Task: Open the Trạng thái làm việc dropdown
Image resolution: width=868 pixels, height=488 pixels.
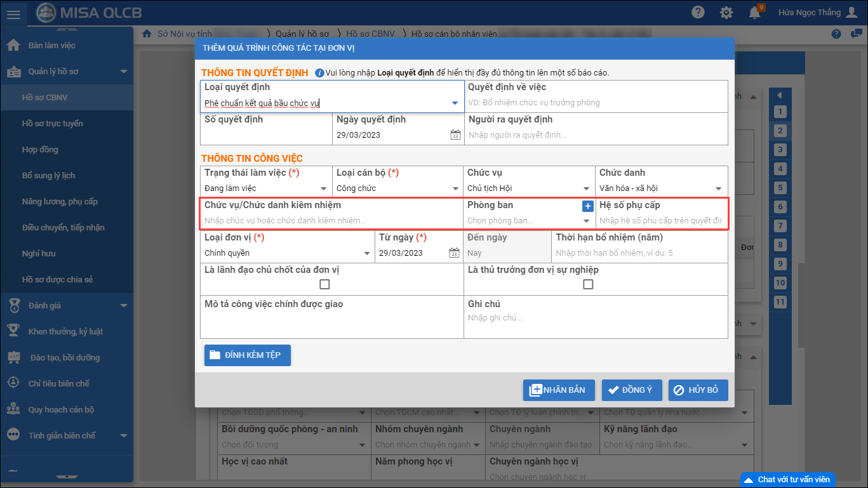Action: (323, 188)
